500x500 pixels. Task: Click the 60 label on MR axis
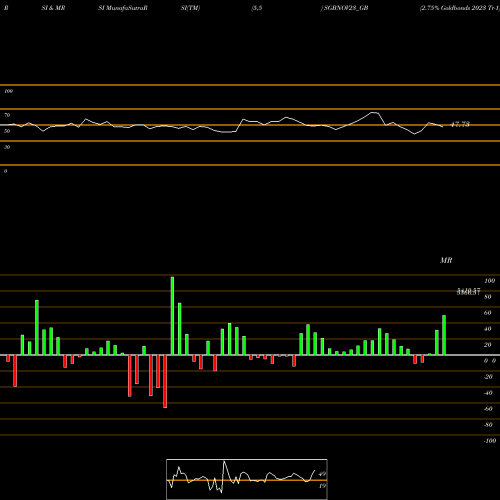click(488, 313)
